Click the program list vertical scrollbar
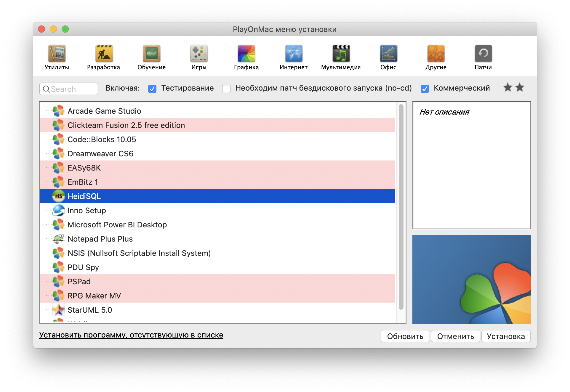The height and width of the screenshot is (392, 570). point(401,207)
